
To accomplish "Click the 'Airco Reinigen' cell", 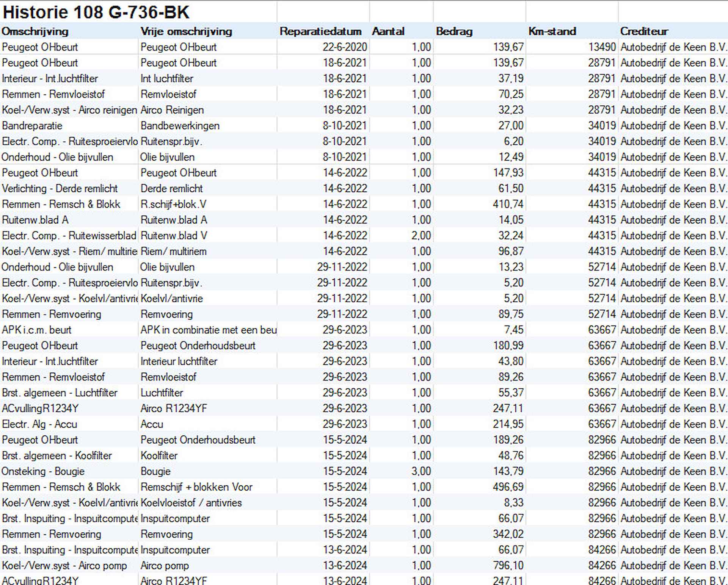I will [x=172, y=110].
